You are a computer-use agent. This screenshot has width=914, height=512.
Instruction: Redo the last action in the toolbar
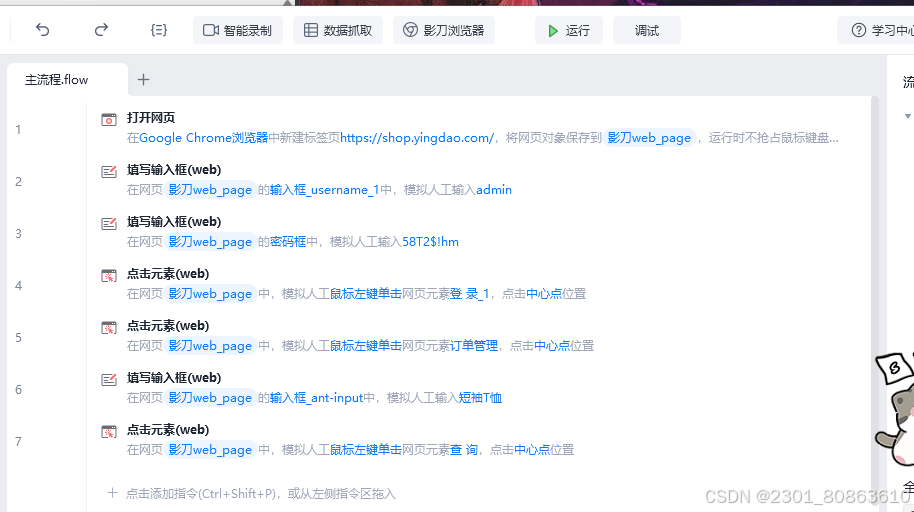pos(101,30)
